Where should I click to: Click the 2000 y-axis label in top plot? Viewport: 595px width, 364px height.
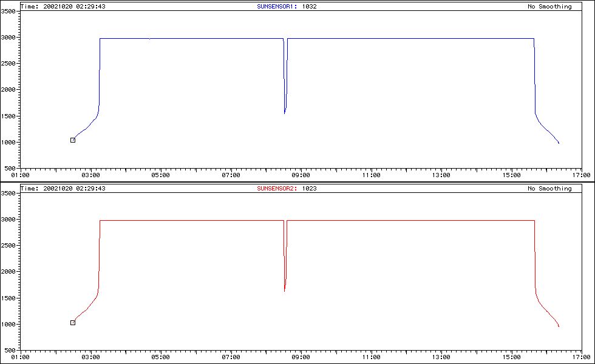pos(8,90)
